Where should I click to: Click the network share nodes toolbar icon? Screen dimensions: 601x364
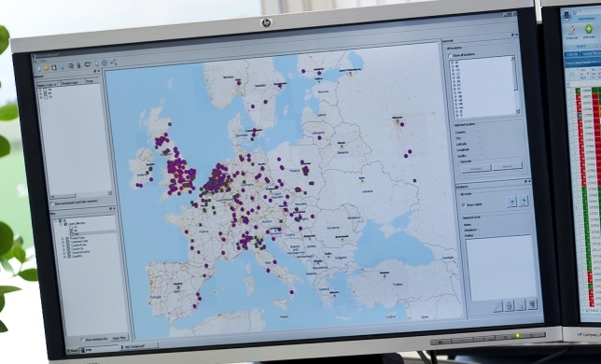pyautogui.click(x=114, y=63)
